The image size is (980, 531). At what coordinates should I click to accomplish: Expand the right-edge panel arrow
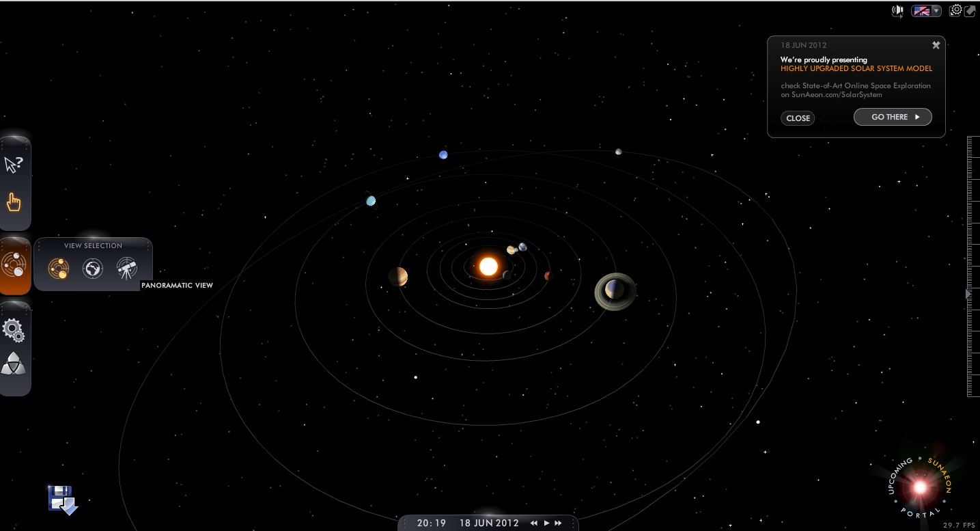pyautogui.click(x=968, y=294)
